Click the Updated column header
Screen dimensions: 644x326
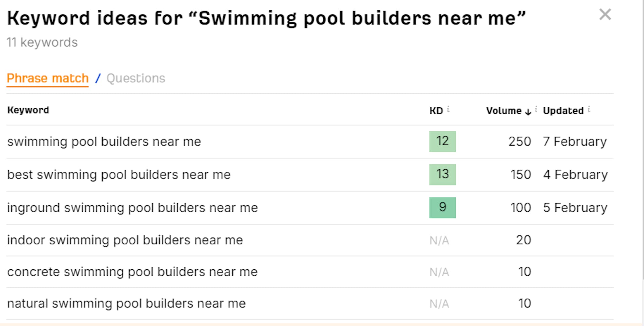click(563, 111)
